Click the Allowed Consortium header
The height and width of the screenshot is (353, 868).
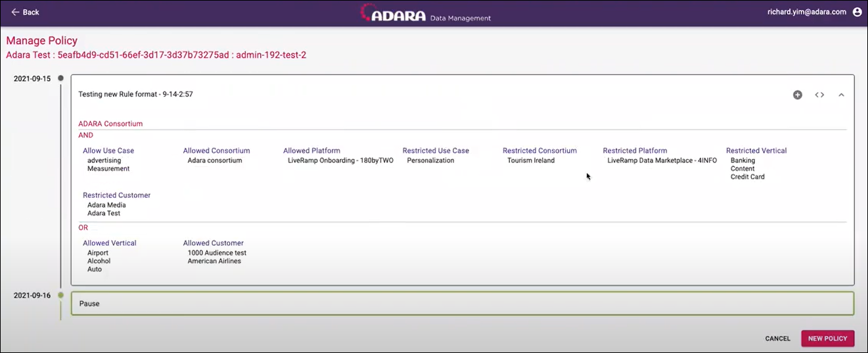[217, 151]
